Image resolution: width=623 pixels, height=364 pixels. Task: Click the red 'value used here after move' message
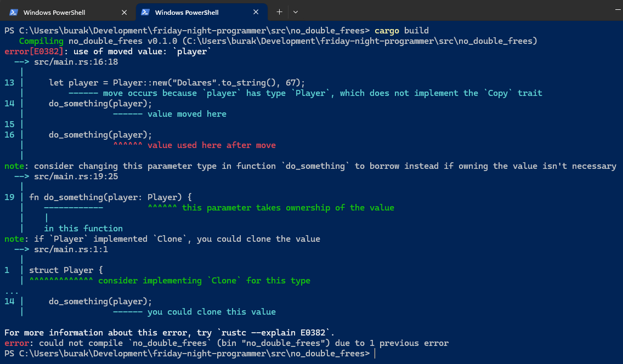pyautogui.click(x=211, y=145)
